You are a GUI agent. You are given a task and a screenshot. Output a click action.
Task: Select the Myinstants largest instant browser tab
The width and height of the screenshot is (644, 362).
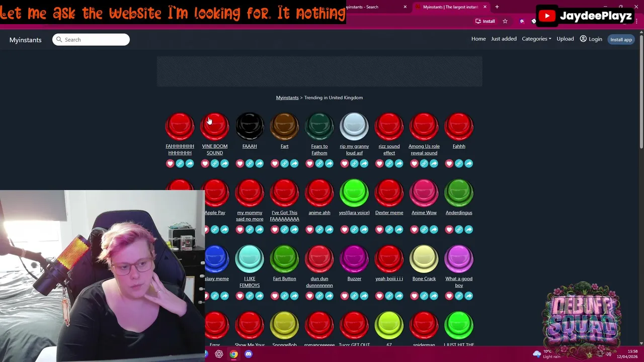pyautogui.click(x=450, y=7)
